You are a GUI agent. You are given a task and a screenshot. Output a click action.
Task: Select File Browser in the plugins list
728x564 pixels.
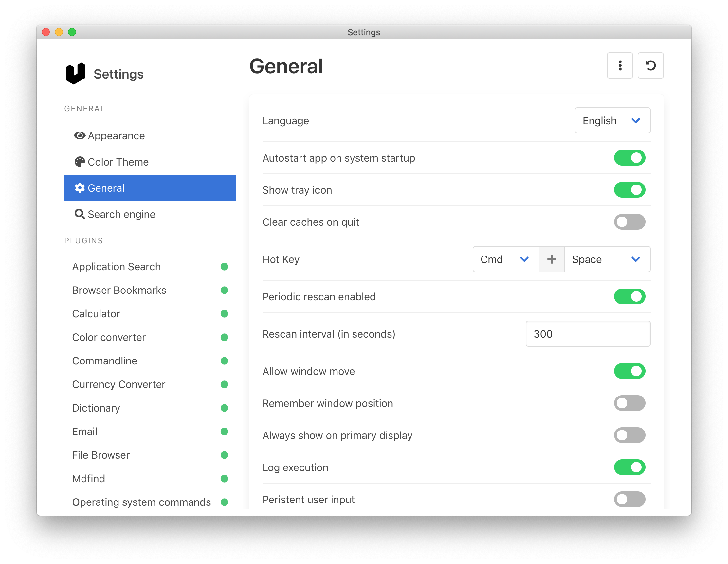101,455
